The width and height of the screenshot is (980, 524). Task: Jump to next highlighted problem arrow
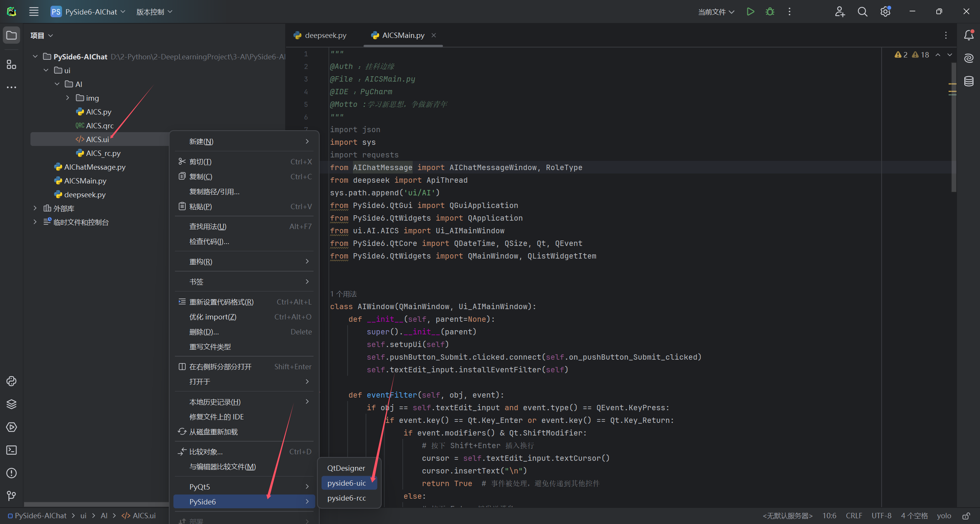(x=950, y=55)
